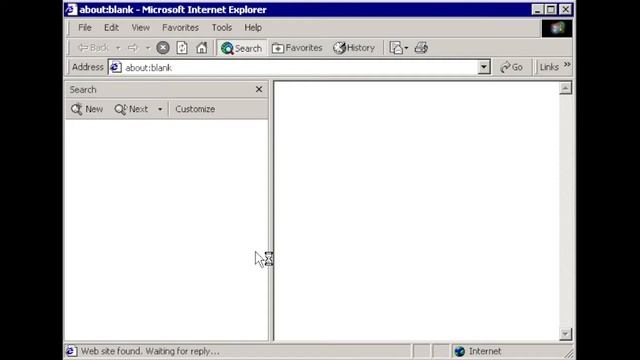Click the status bar page icon
Viewport: 640px width, 360px height.
coord(71,351)
